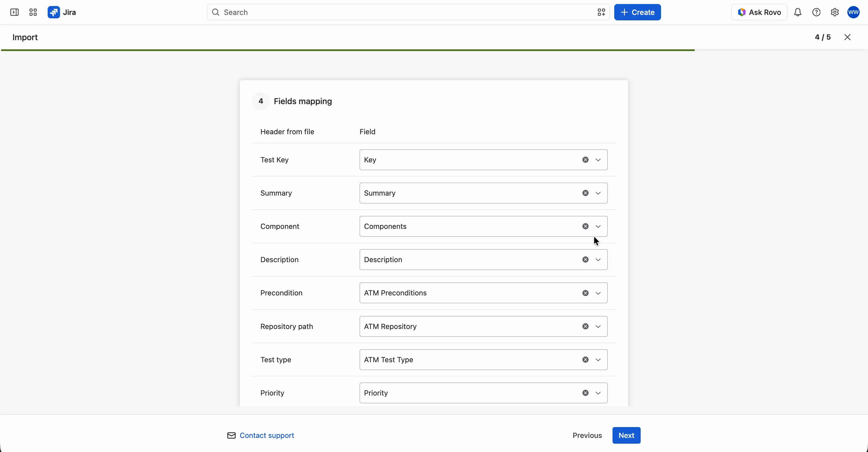Click the 'Test Key' header label
This screenshot has width=868, height=452.
click(274, 160)
